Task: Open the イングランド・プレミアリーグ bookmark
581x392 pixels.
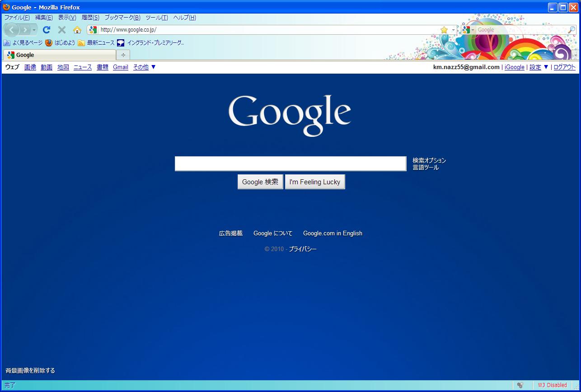Action: pos(151,43)
